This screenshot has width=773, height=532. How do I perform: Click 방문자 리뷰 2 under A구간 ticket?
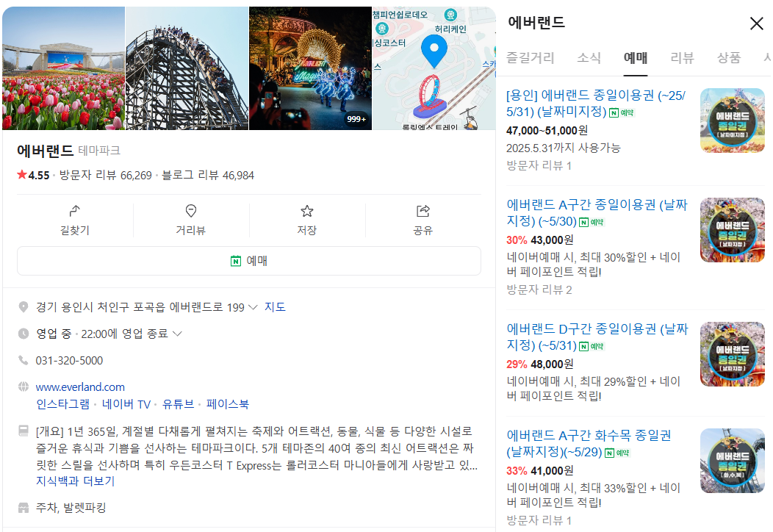click(x=539, y=290)
